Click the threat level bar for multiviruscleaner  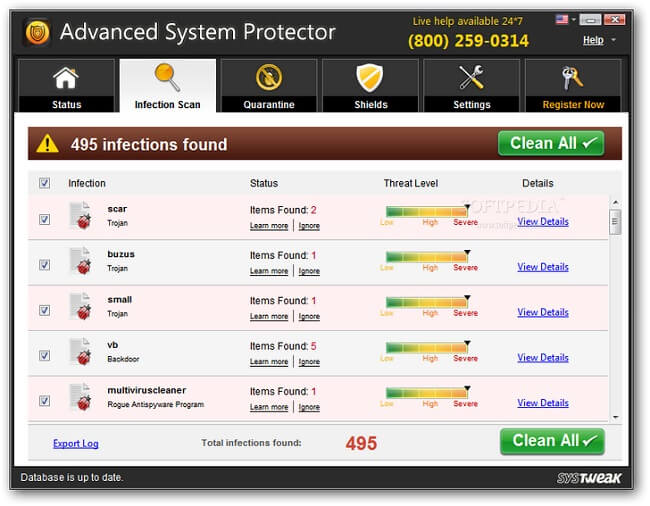427,392
